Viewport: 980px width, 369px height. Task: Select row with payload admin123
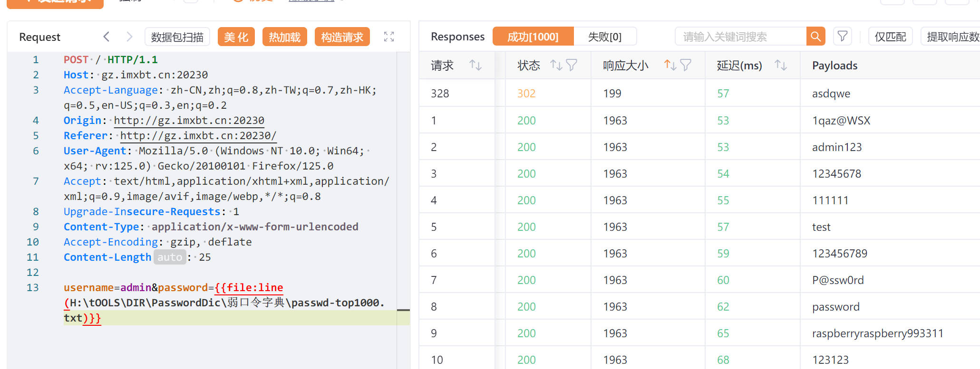coord(699,147)
